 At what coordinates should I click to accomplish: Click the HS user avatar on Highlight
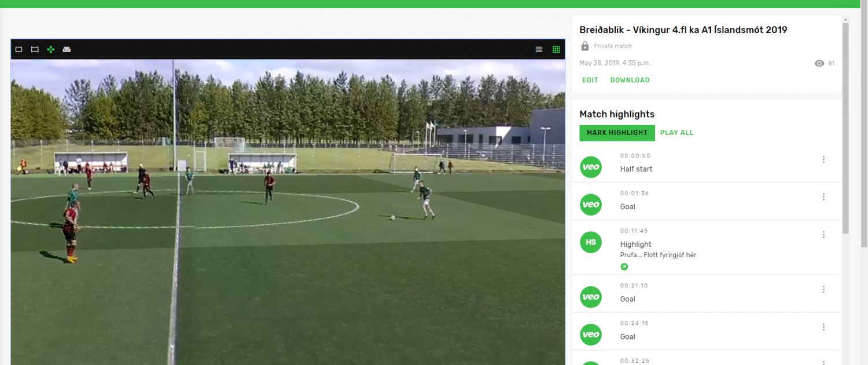pyautogui.click(x=591, y=242)
